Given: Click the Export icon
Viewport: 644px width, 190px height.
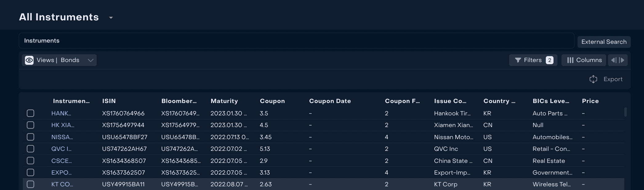Looking at the screenshot, I should click(593, 79).
